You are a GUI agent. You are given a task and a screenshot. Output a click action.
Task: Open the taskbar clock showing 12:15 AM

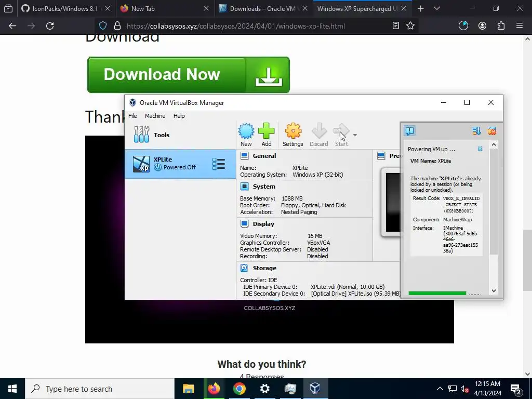click(x=487, y=389)
